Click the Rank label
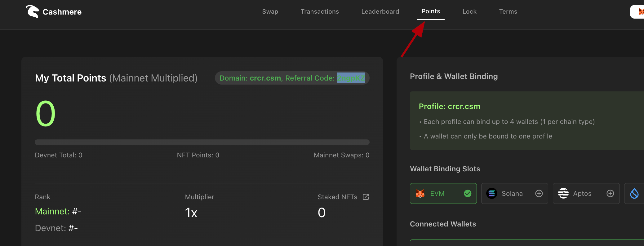 pos(42,197)
